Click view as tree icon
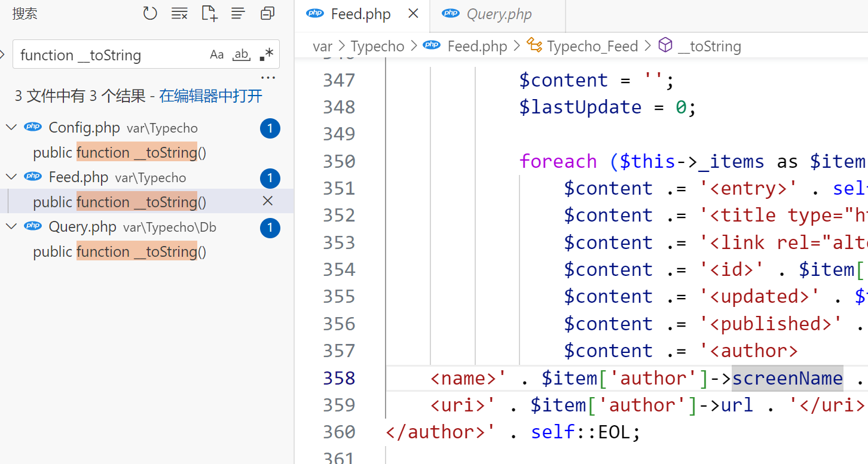Viewport: 868px width, 464px height. 239,13
